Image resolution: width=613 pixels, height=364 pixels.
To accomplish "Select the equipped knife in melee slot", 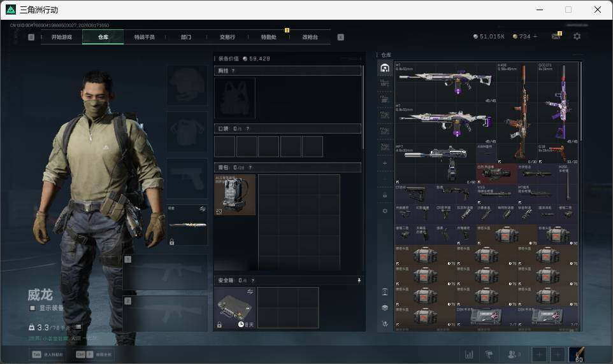I will point(187,225).
